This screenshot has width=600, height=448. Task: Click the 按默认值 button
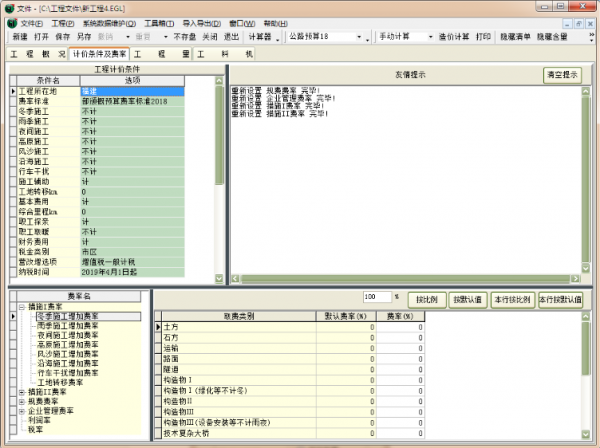point(468,300)
